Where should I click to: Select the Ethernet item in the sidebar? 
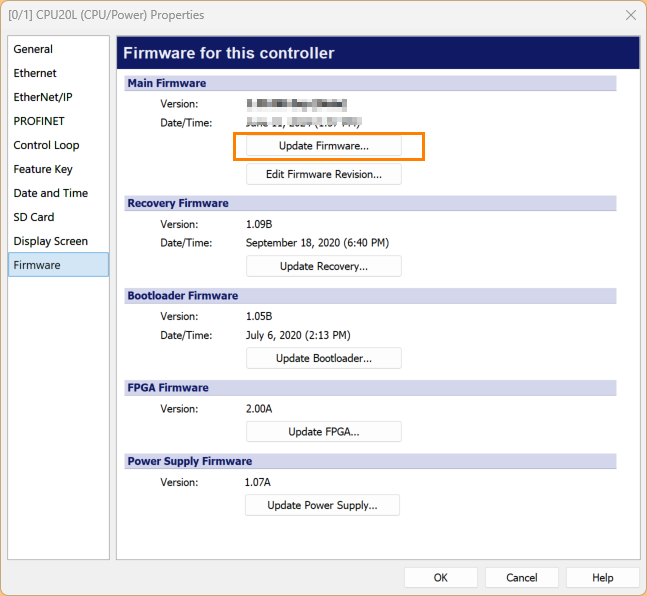pos(35,73)
